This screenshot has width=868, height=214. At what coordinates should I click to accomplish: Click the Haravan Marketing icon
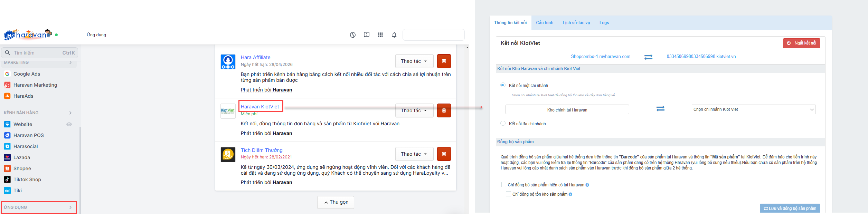coord(7,85)
